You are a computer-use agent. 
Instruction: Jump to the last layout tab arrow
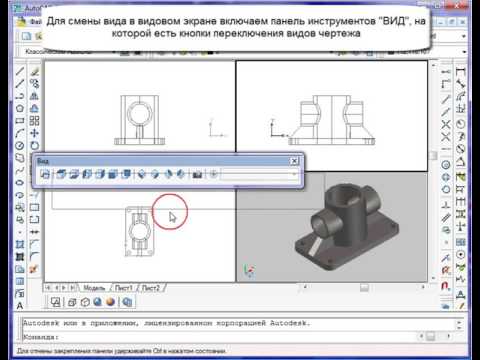coord(73,287)
